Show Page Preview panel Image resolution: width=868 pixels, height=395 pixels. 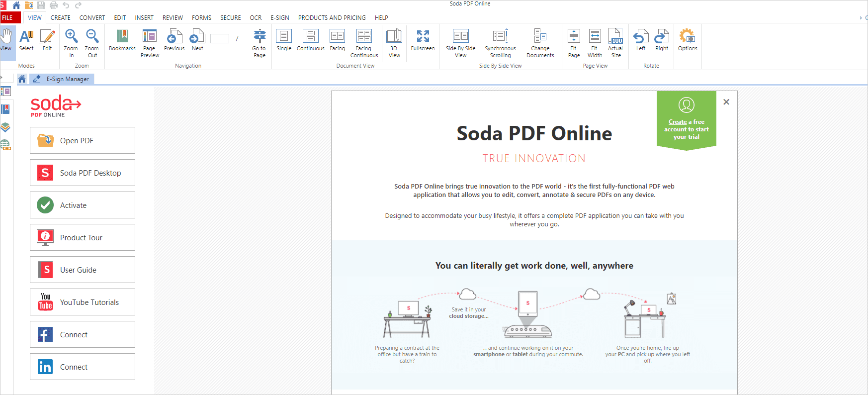[x=150, y=43]
